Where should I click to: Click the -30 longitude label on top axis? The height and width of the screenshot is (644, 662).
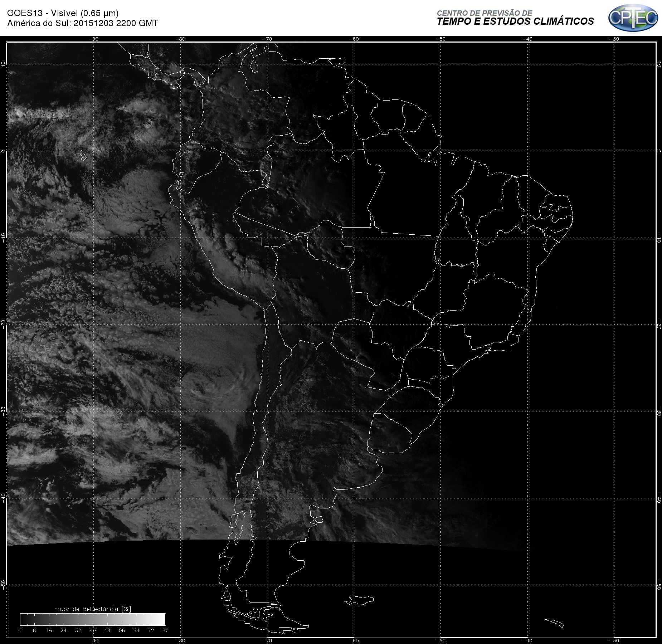(614, 39)
